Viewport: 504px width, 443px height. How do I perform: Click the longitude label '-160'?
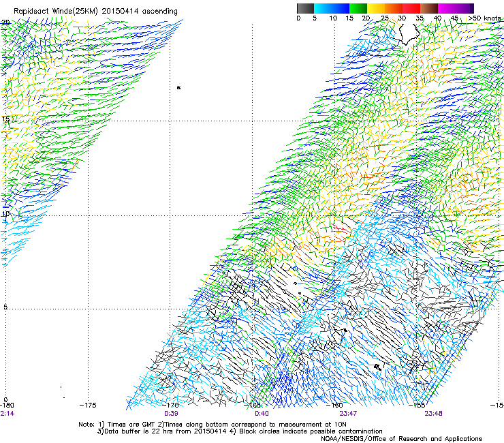tap(334, 405)
